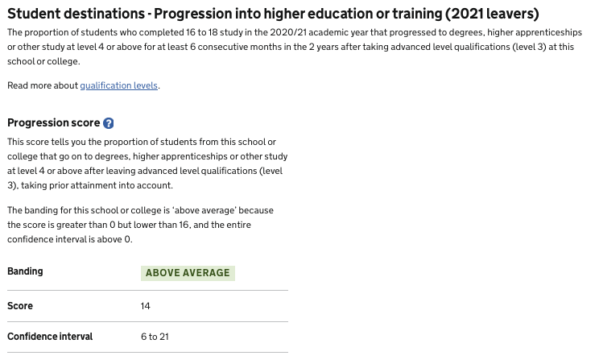Click the 'Read more about' text
Image resolution: width=599 pixels, height=364 pixels.
point(43,85)
